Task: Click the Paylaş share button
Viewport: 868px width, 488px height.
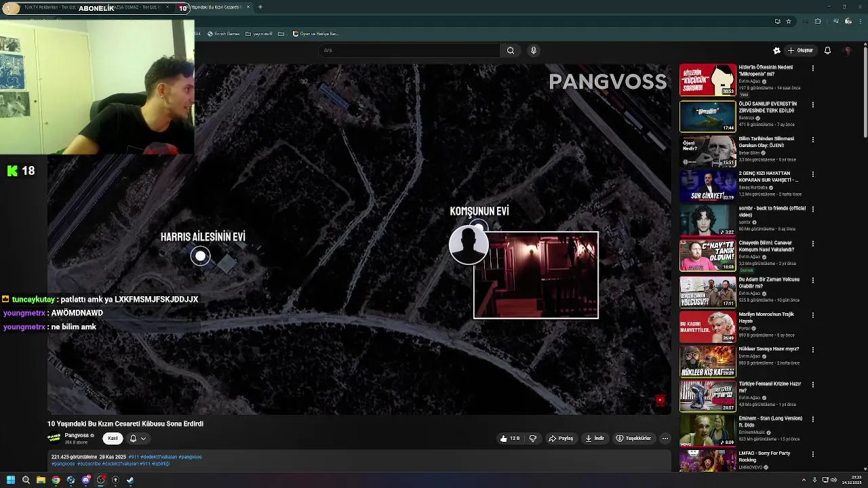Action: (561, 439)
